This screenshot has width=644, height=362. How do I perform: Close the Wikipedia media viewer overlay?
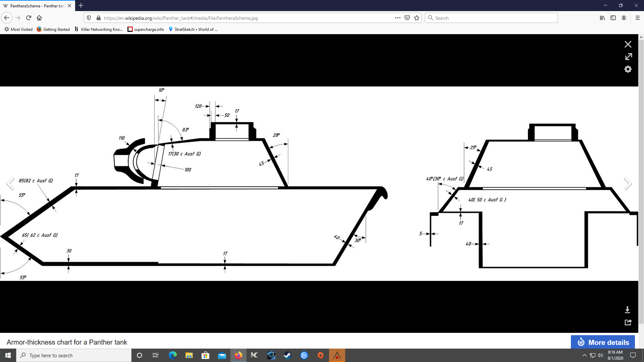coord(628,44)
